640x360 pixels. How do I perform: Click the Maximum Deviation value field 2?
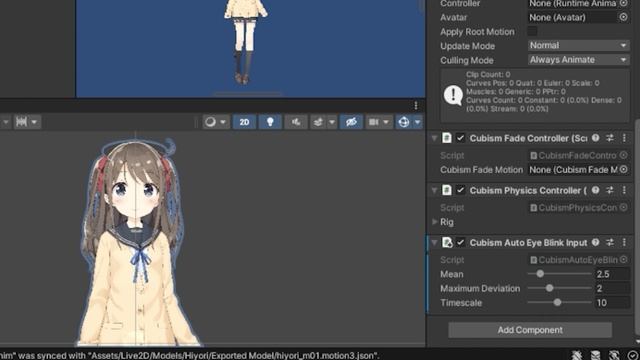[x=612, y=288]
